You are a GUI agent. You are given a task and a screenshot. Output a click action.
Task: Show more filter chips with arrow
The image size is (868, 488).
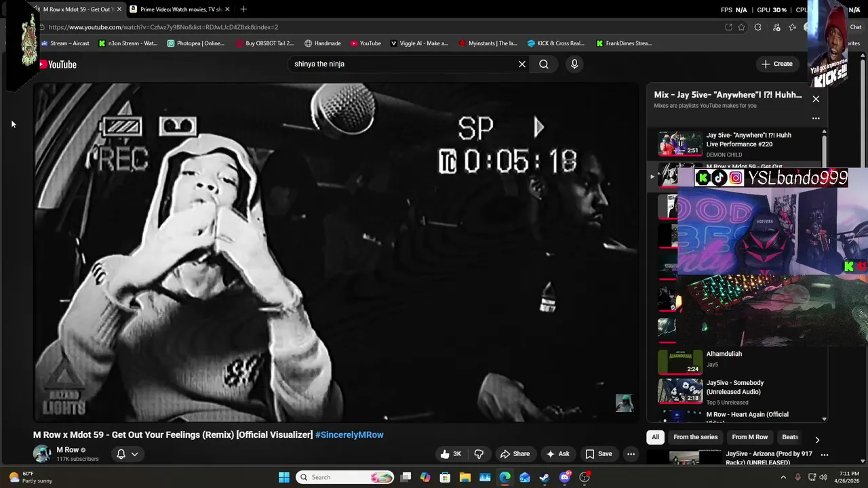click(816, 439)
